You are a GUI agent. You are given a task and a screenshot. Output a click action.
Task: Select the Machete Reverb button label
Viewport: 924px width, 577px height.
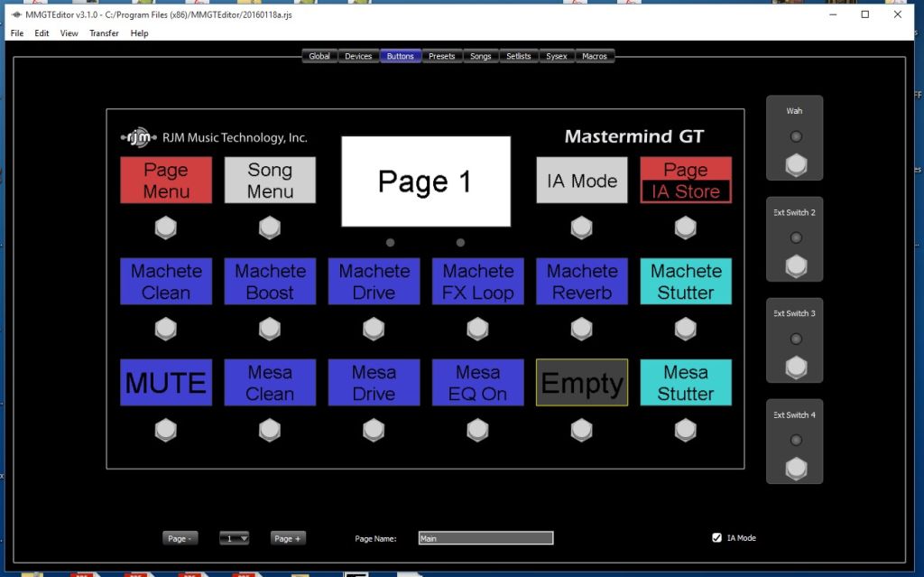pyautogui.click(x=582, y=282)
